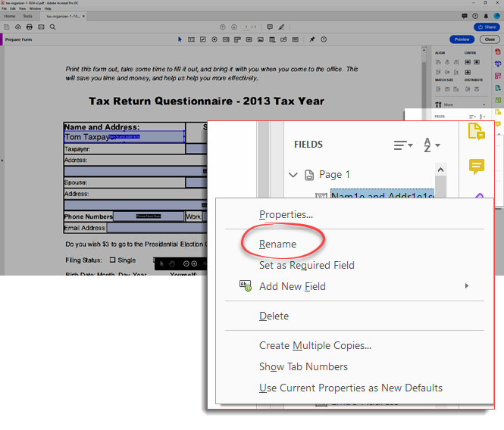504x430 pixels.
Task: Expand the More dropdown in right panel
Action: [484, 104]
